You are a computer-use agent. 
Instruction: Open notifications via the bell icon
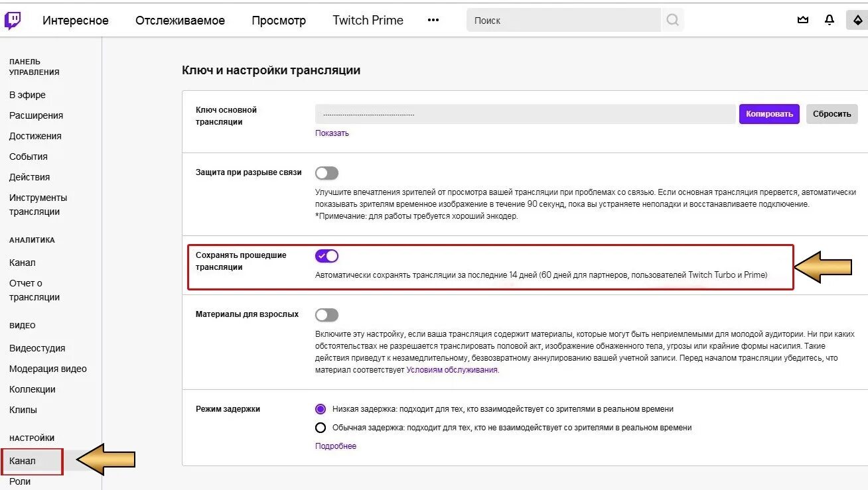[829, 19]
